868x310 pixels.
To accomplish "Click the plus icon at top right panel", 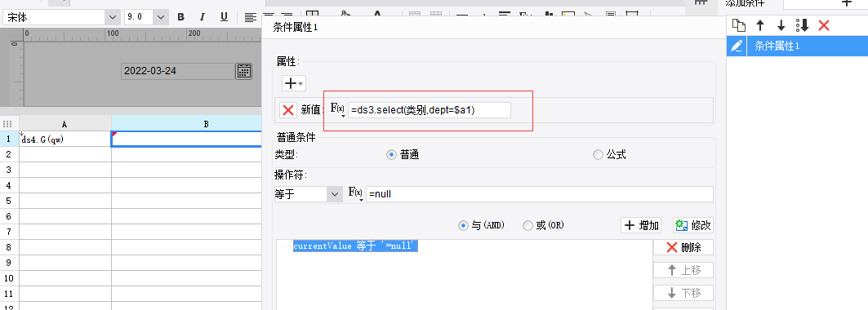I will [x=847, y=2].
